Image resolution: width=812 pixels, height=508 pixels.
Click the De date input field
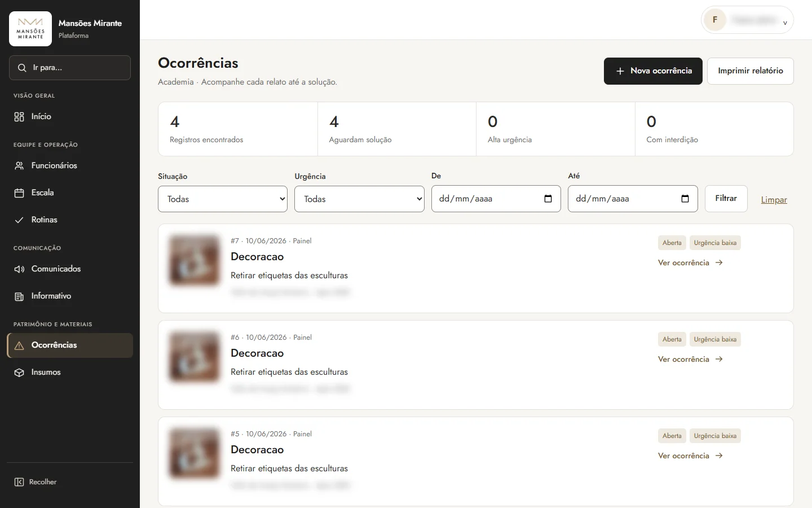click(x=496, y=199)
